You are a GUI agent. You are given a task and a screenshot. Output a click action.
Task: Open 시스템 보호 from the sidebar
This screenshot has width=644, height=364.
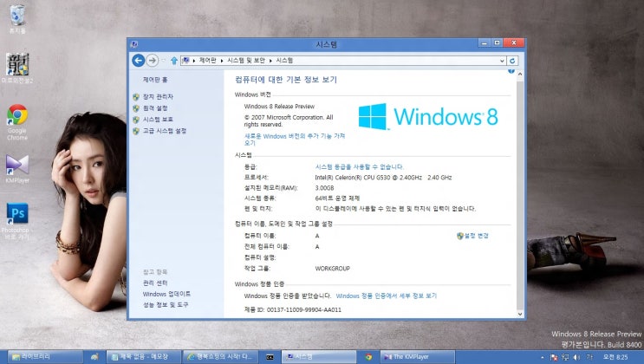[x=158, y=119]
